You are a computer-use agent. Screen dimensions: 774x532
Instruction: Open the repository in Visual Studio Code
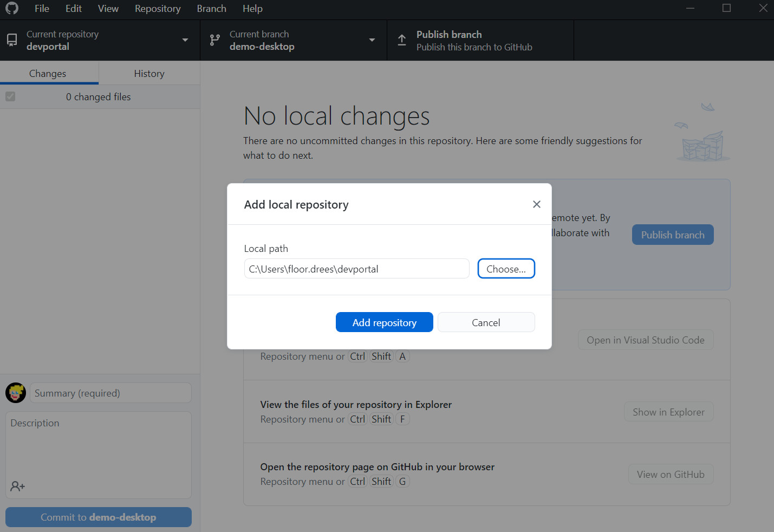(645, 340)
